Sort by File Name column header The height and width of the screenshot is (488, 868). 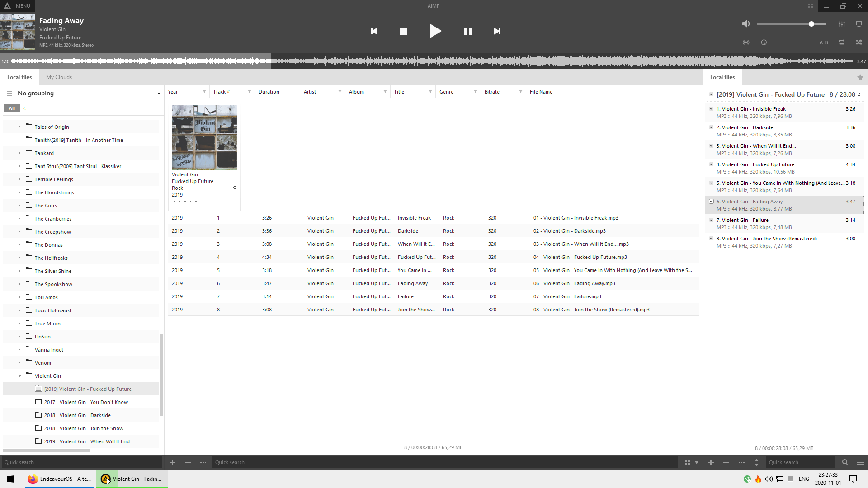tap(609, 92)
